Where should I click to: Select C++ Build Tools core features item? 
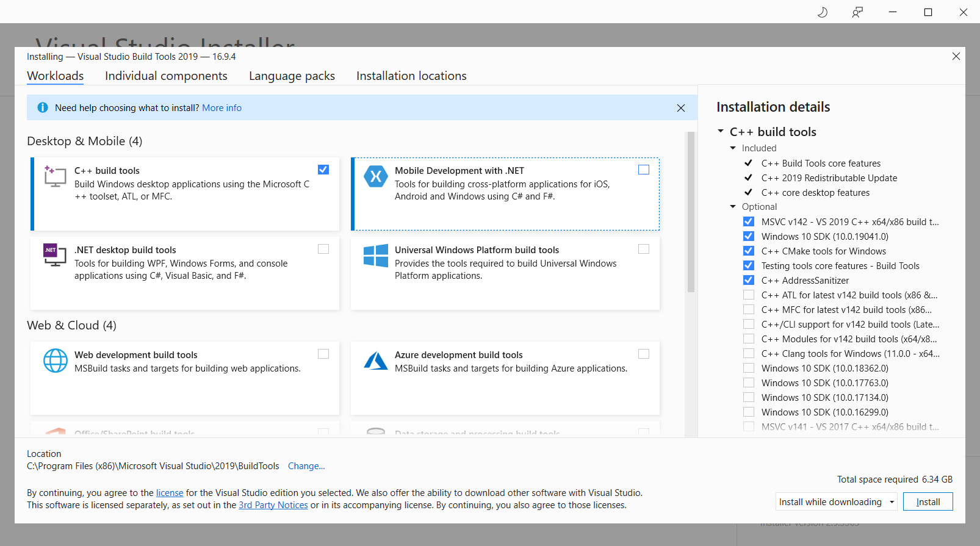click(x=821, y=163)
